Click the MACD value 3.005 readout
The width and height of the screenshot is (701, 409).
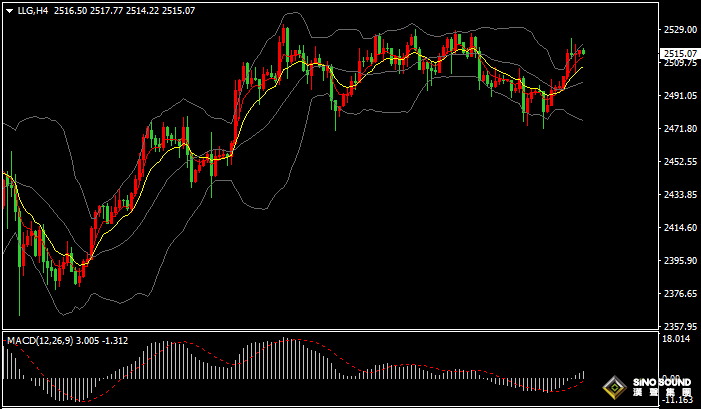(88, 341)
